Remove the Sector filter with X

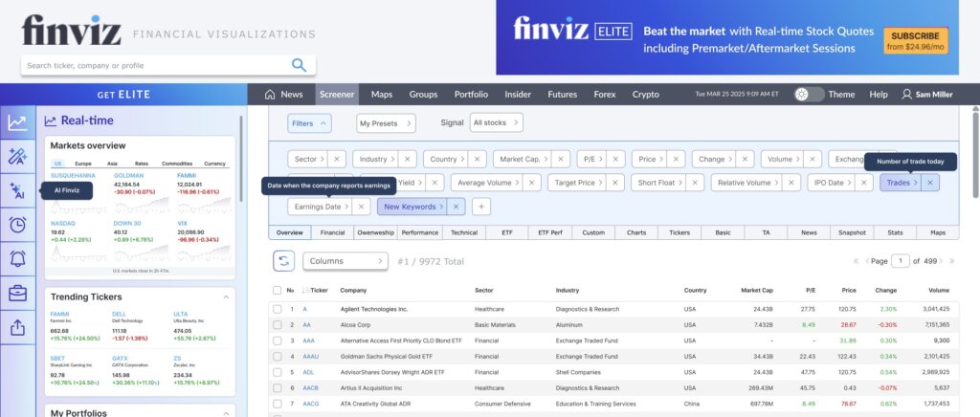click(336, 159)
